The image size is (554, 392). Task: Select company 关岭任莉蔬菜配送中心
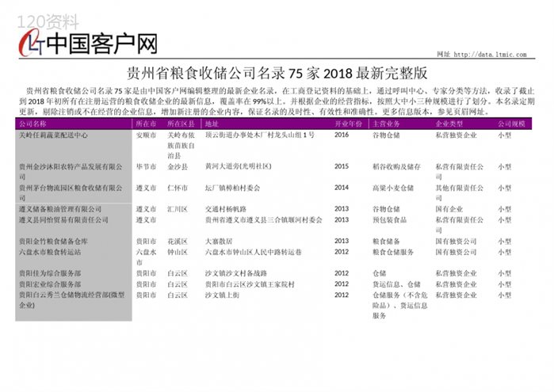coord(53,135)
